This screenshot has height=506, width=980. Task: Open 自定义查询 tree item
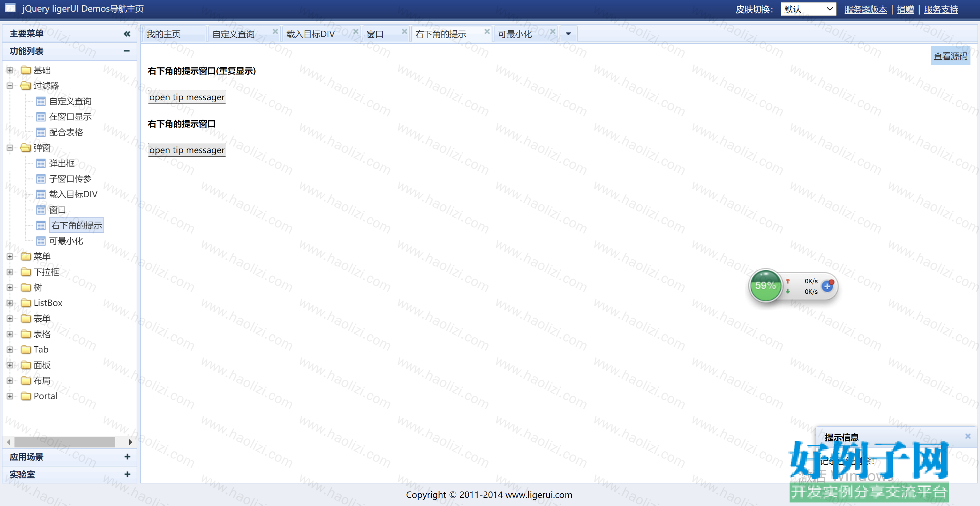[x=70, y=101]
